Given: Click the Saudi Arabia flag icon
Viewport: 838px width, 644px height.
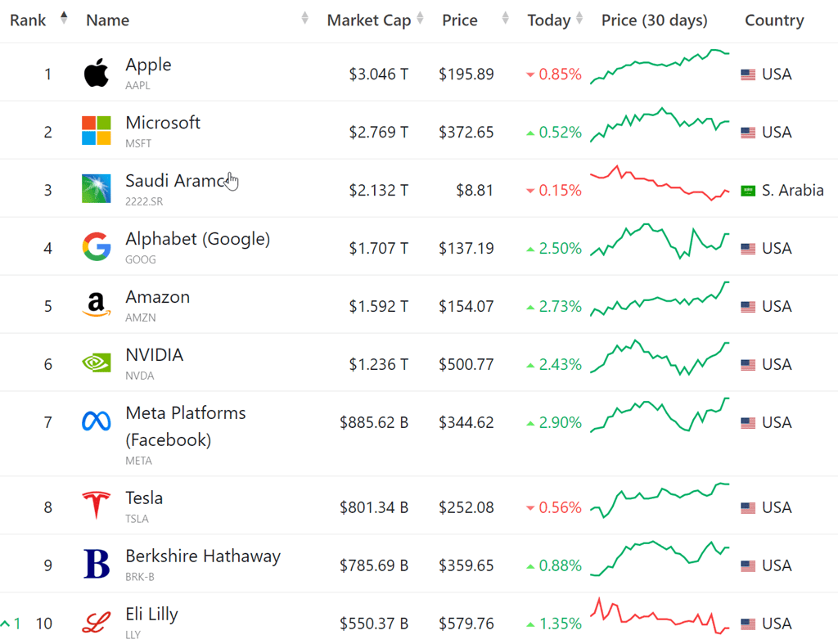Looking at the screenshot, I should [x=748, y=191].
